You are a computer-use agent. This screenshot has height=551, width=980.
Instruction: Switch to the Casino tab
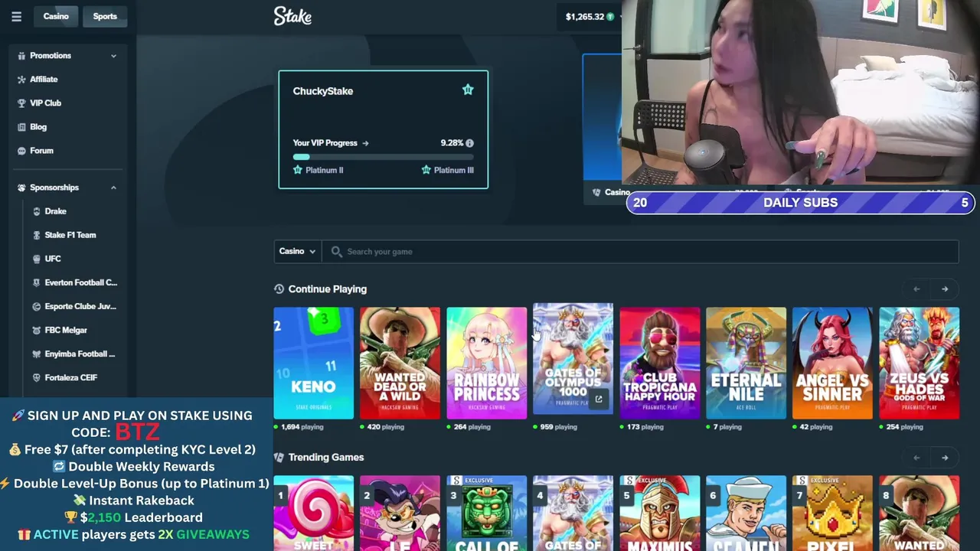(56, 16)
